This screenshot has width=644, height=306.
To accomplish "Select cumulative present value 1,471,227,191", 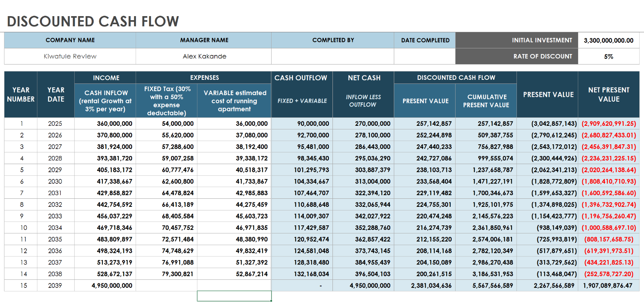I will click(x=486, y=182).
